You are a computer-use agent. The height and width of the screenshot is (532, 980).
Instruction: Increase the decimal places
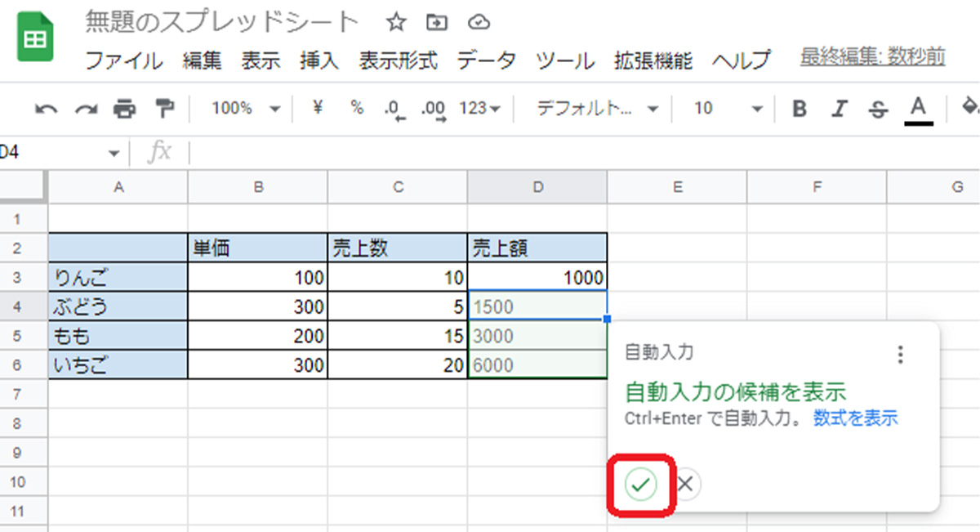[434, 110]
